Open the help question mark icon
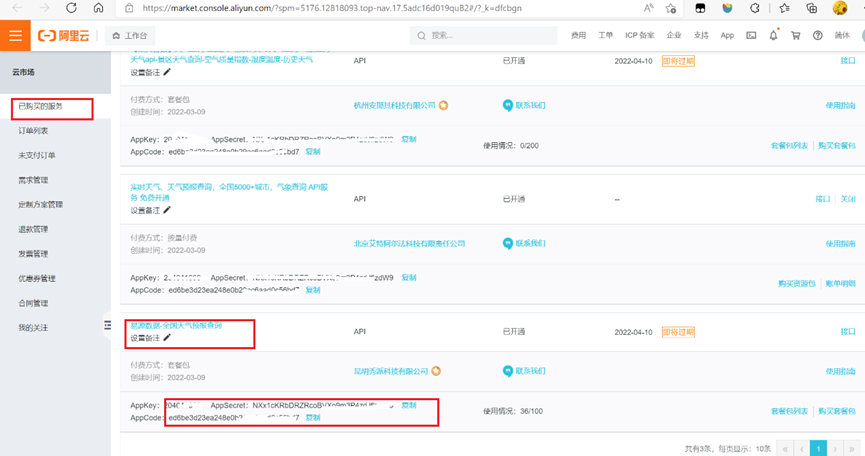The height and width of the screenshot is (456, 865). point(818,35)
